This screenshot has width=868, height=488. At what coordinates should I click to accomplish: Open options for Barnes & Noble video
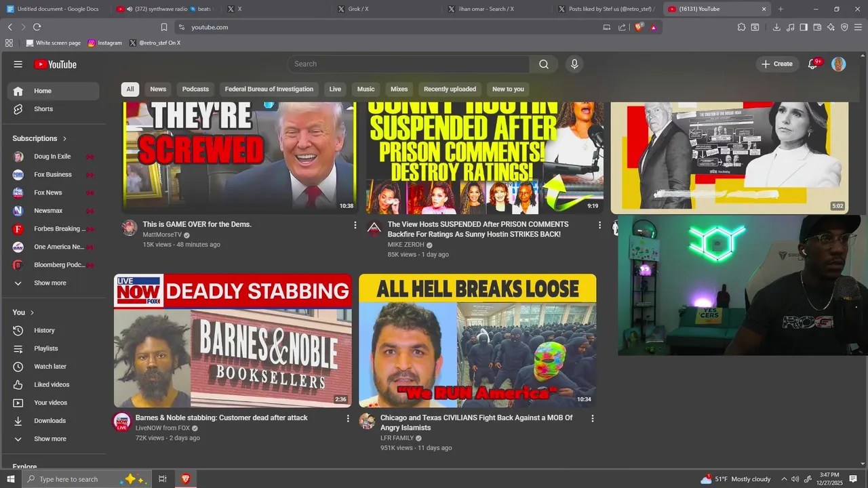(348, 419)
